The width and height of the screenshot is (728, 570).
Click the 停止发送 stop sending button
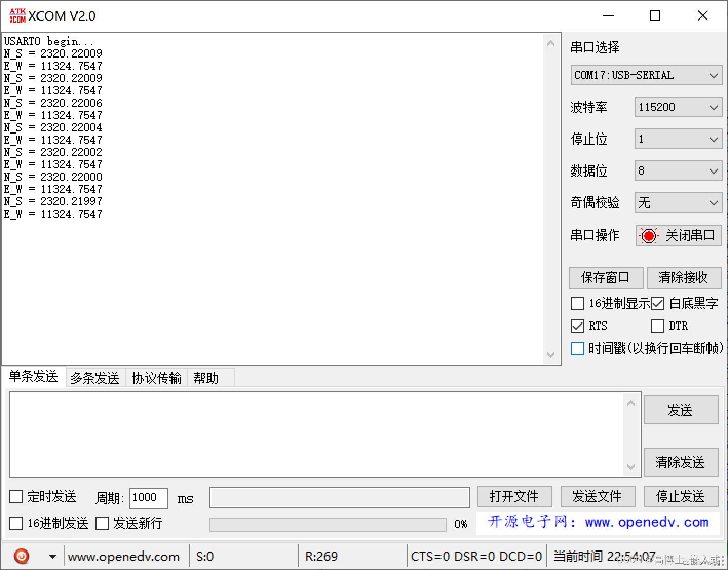[x=681, y=497]
